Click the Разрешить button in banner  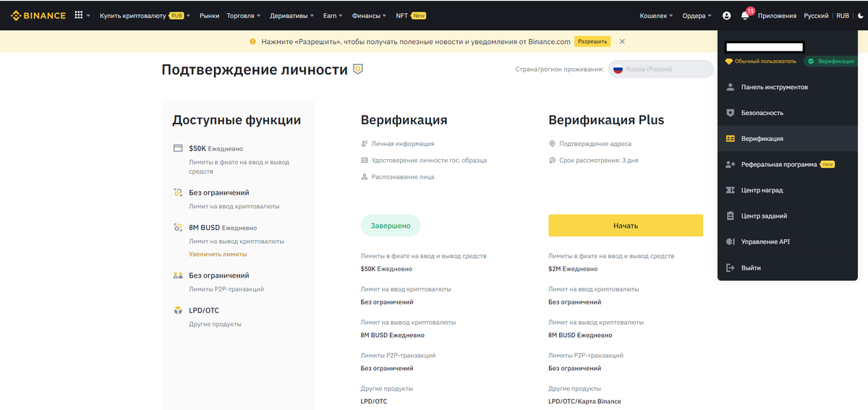point(592,42)
